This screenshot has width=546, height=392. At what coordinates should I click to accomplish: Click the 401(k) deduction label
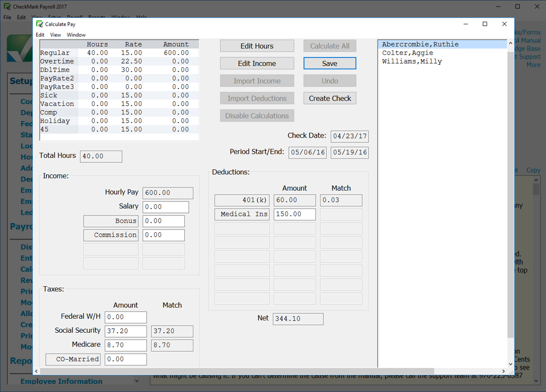242,200
